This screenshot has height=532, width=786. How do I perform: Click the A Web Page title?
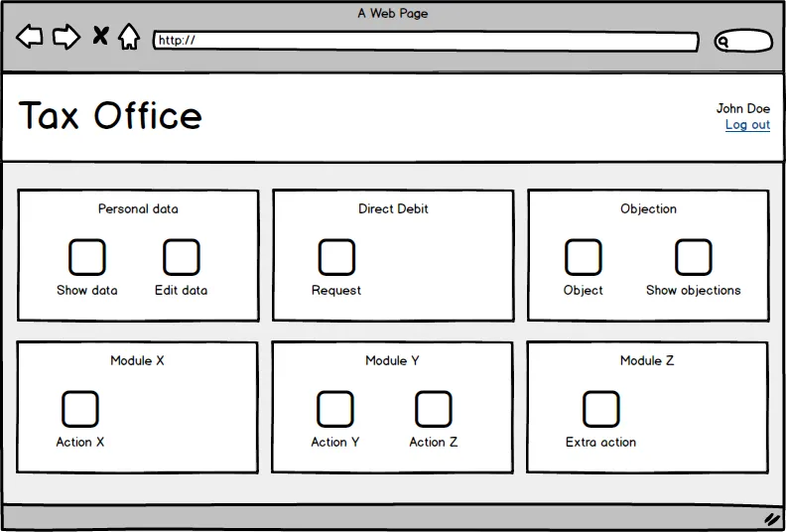pos(393,14)
